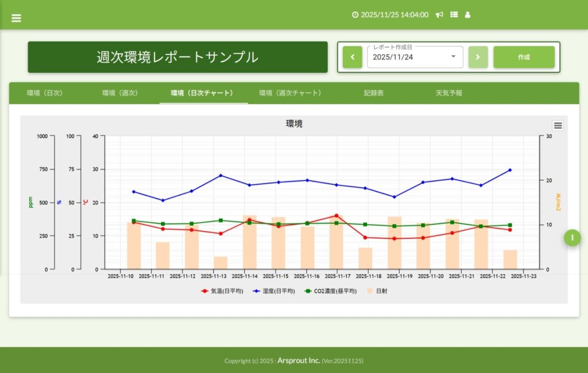The height and width of the screenshot is (373, 588).
Task: Switch to 記録表 tab
Action: tap(373, 93)
